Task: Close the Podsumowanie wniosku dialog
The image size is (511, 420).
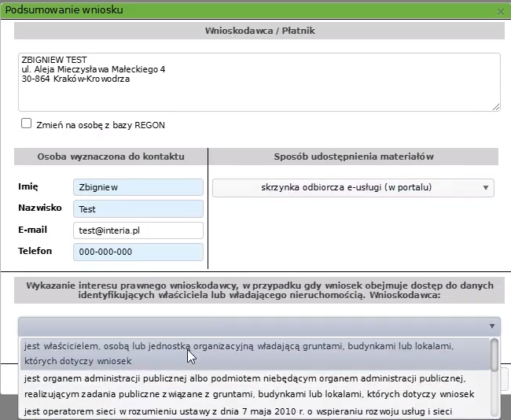Action: [x=501, y=11]
